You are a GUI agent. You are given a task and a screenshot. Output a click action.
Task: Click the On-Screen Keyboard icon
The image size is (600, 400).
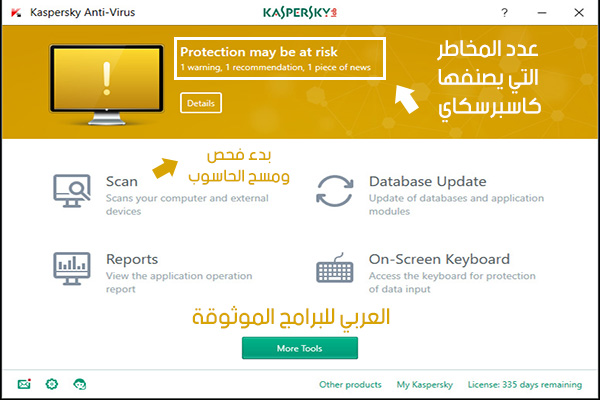point(335,268)
